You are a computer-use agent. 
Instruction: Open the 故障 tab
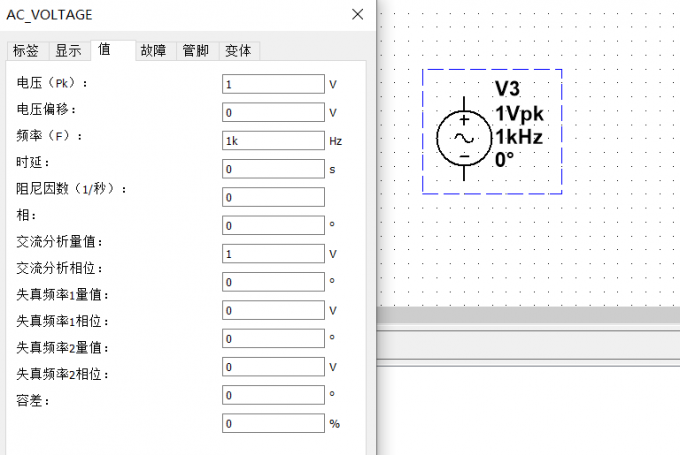154,51
